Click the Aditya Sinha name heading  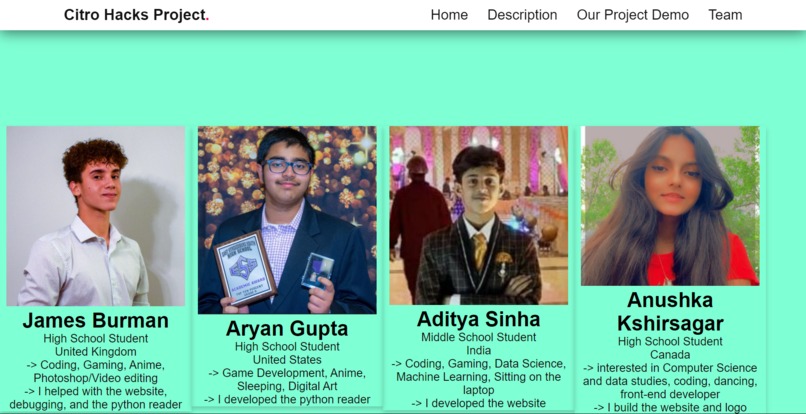[x=479, y=319]
